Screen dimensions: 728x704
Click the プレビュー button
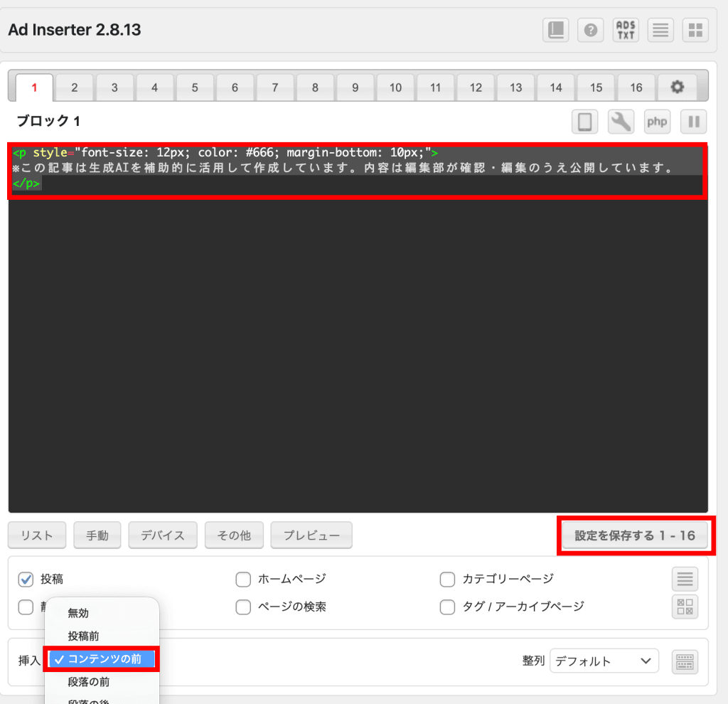(x=311, y=535)
